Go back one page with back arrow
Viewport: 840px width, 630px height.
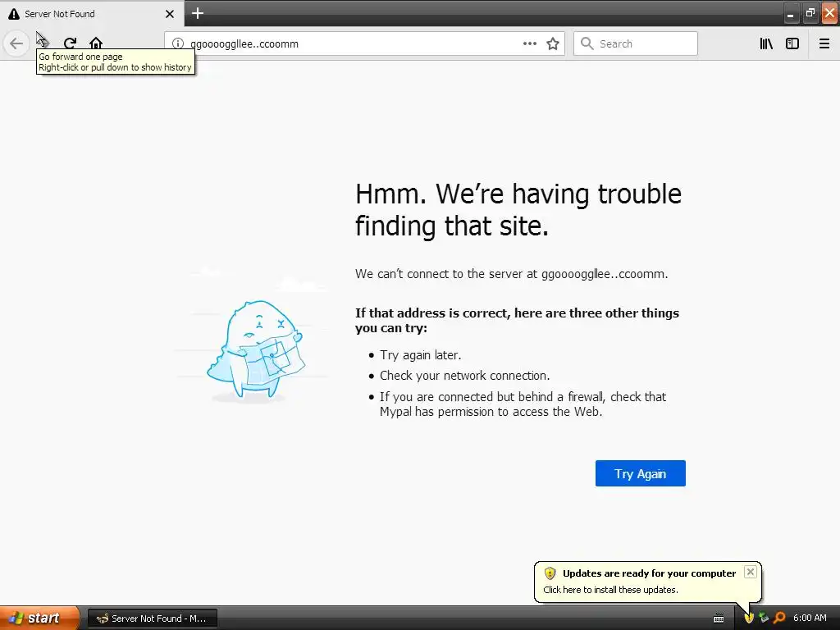pyautogui.click(x=16, y=43)
